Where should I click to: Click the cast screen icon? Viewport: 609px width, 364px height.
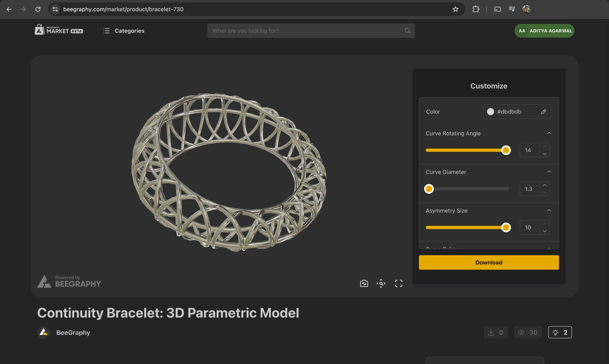pyautogui.click(x=497, y=9)
